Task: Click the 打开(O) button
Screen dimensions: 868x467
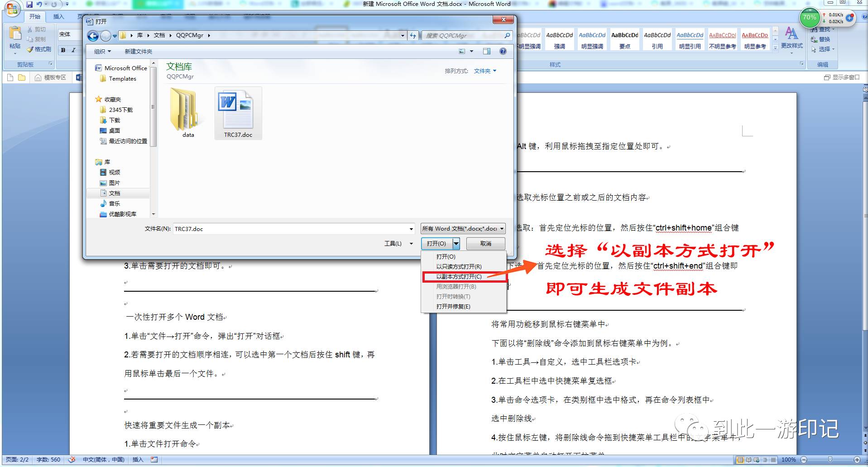Action: (436, 244)
